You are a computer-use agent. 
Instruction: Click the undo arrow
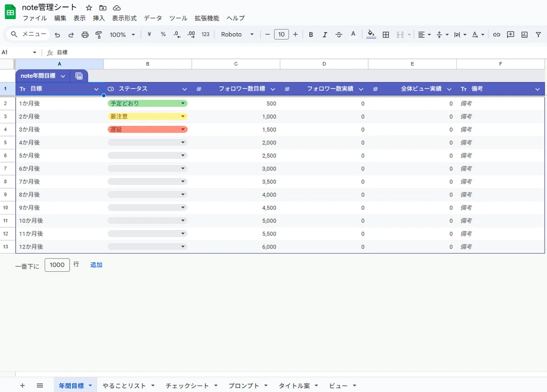pyautogui.click(x=57, y=35)
